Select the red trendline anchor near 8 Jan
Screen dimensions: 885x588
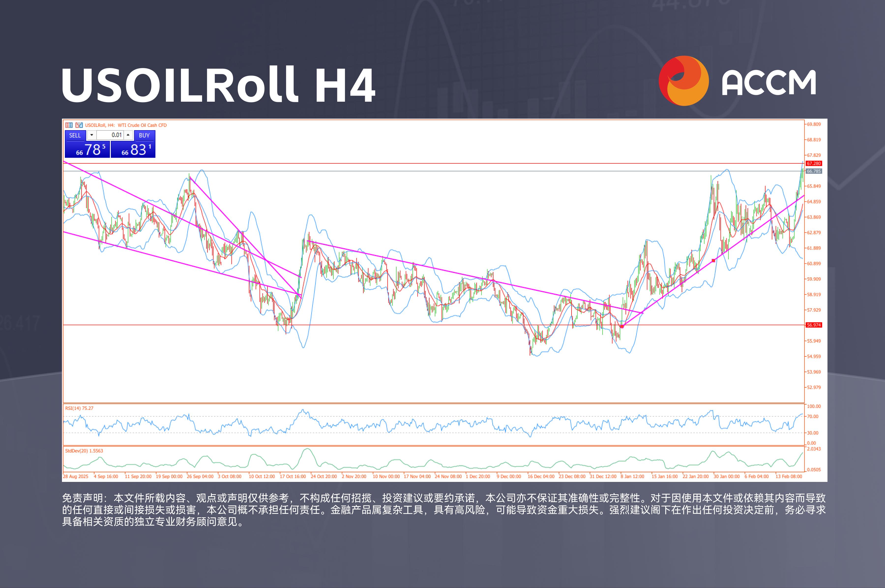[x=622, y=327]
